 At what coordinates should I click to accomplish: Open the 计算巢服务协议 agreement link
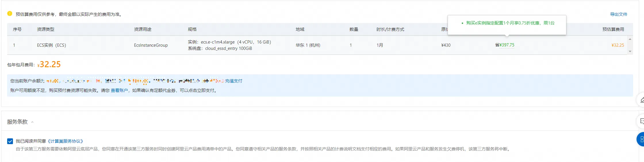[x=65, y=141]
